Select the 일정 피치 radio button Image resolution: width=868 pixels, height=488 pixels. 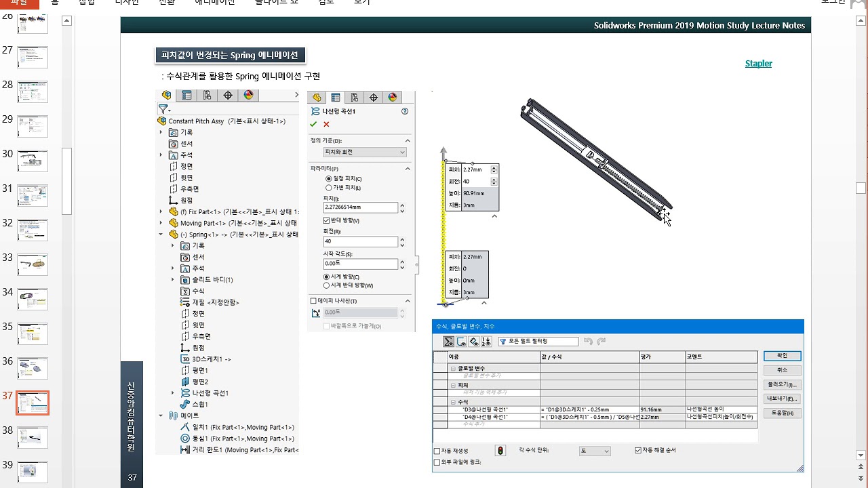(x=329, y=179)
